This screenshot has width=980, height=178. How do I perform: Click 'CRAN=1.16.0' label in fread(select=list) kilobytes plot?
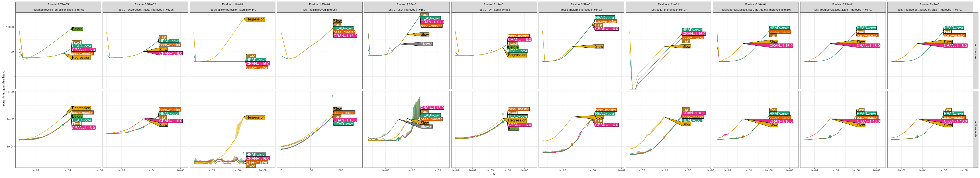click(955, 46)
